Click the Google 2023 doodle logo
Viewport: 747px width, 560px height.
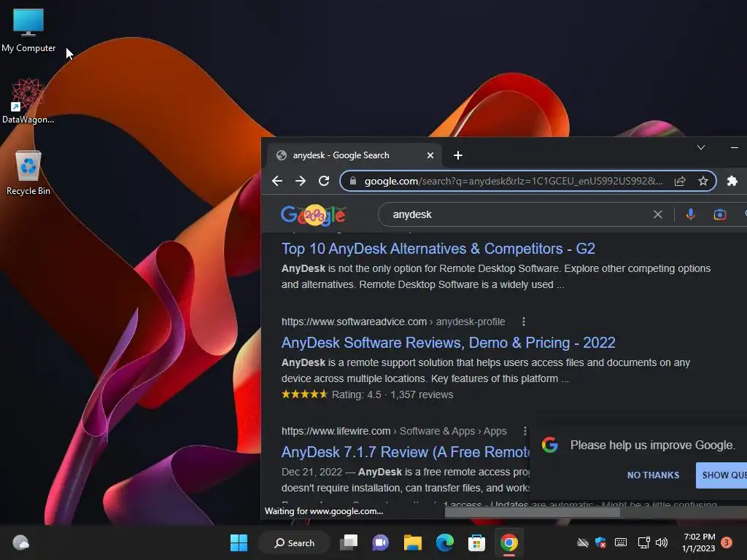pyautogui.click(x=313, y=215)
